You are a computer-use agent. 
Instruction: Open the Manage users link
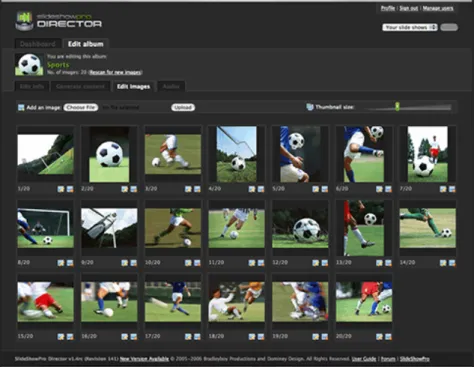click(438, 8)
